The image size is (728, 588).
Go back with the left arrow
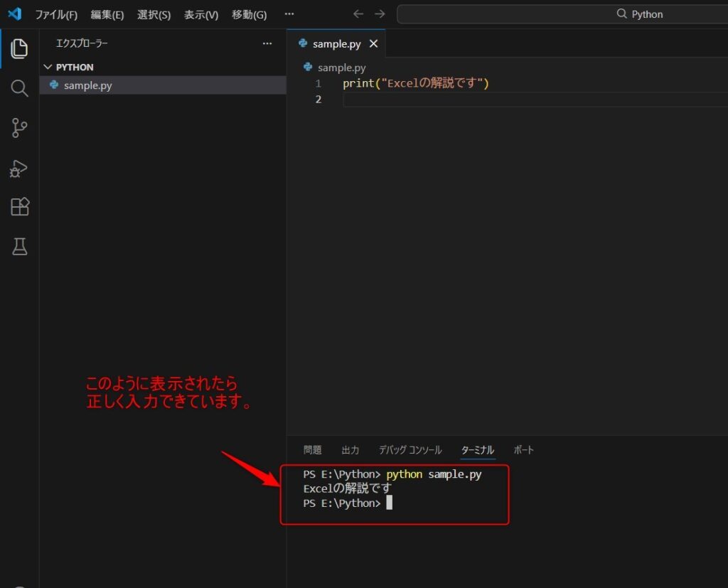tap(358, 14)
